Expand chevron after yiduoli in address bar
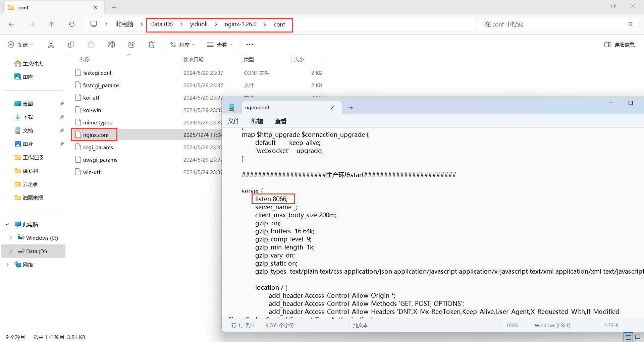Image resolution: width=644 pixels, height=342 pixels. (x=216, y=24)
